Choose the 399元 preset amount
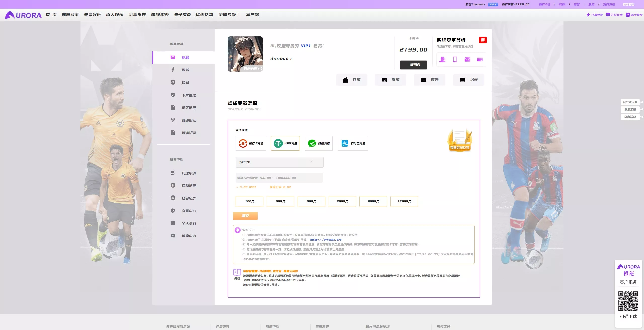This screenshot has height=330, width=644. (x=280, y=201)
